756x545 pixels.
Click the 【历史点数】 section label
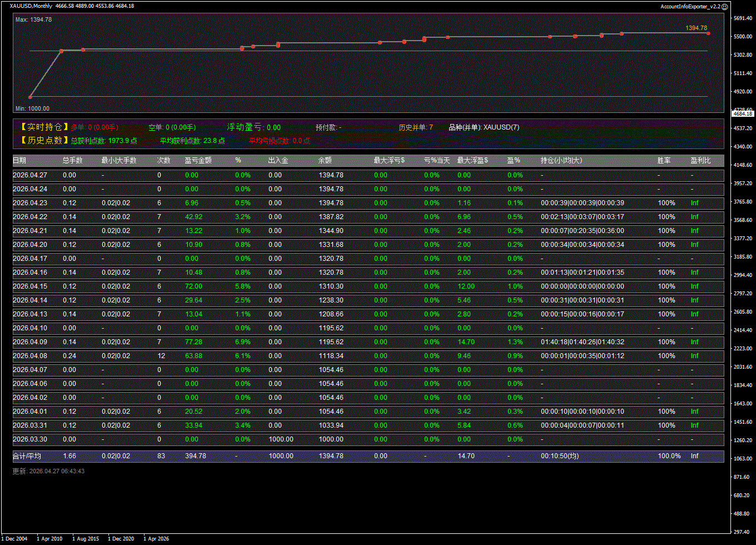pyautogui.click(x=44, y=141)
